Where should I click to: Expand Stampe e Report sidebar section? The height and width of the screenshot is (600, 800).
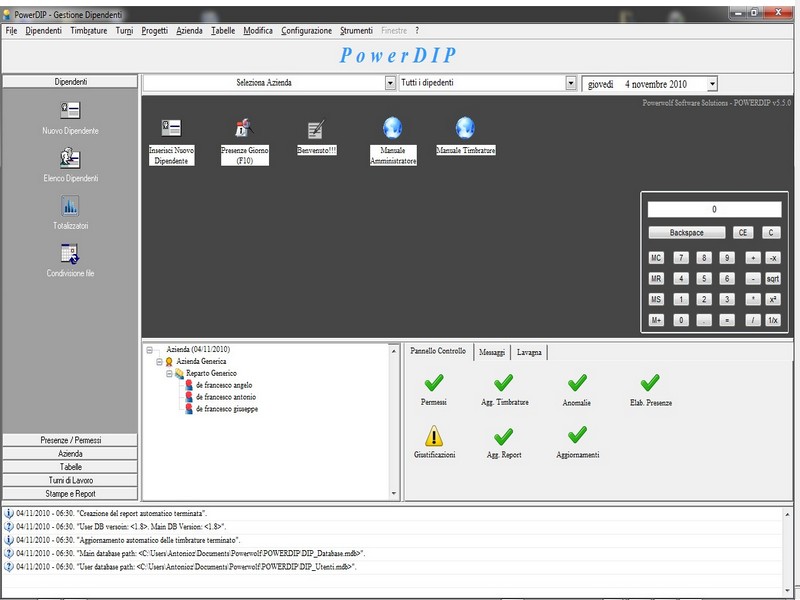pos(70,493)
